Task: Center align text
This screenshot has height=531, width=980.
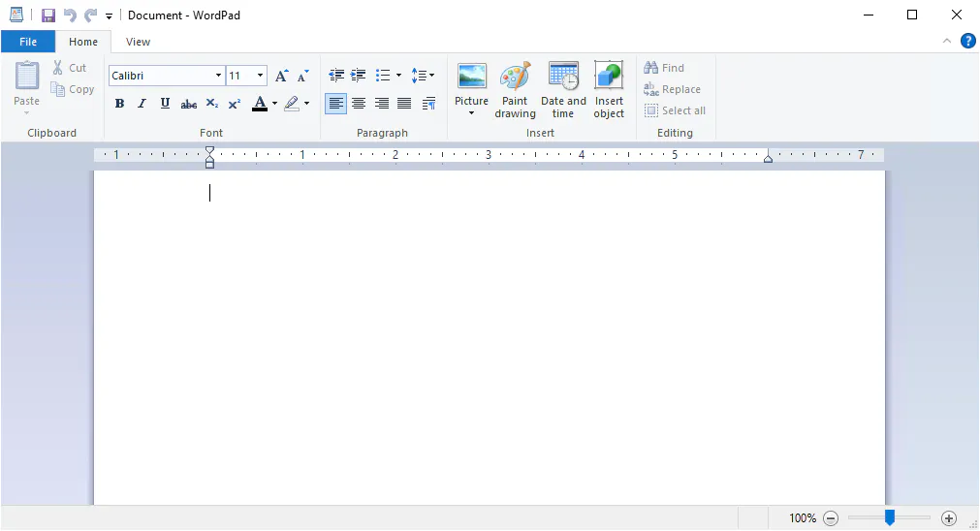Action: (359, 104)
